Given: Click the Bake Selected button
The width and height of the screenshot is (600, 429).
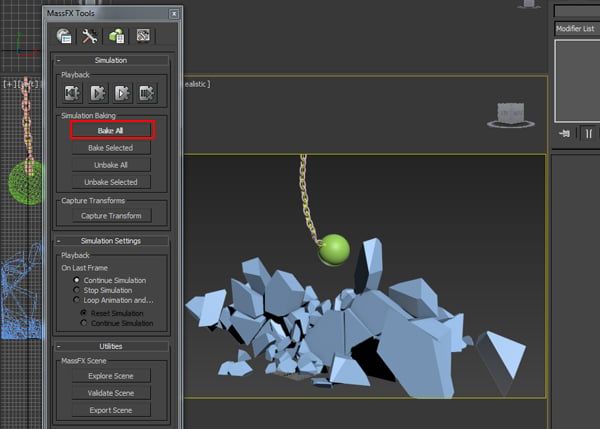Looking at the screenshot, I should pyautogui.click(x=111, y=148).
